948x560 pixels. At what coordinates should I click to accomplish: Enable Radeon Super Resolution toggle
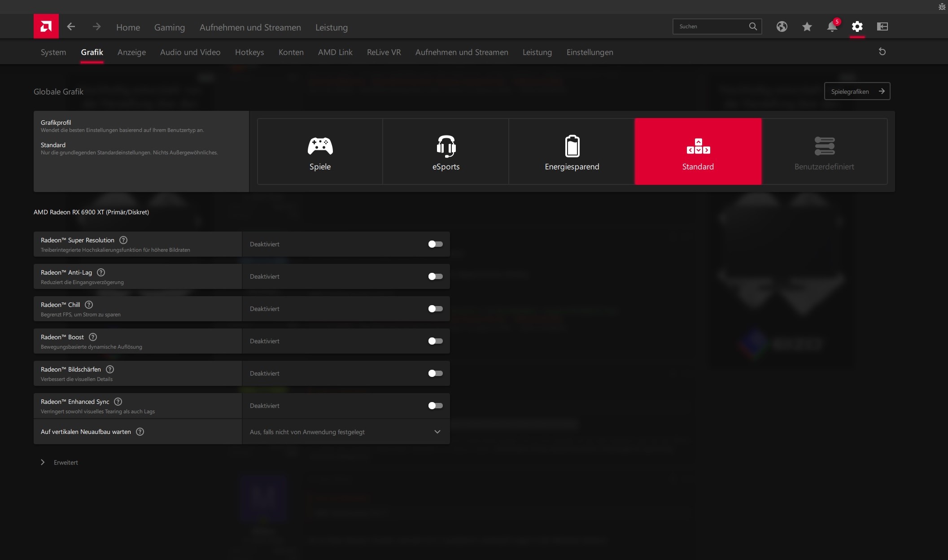[x=435, y=244]
